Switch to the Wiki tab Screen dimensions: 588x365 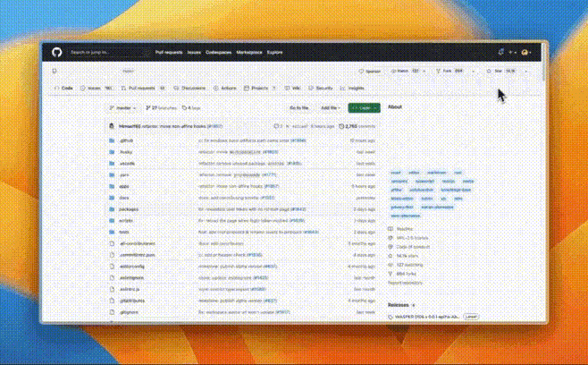(292, 89)
